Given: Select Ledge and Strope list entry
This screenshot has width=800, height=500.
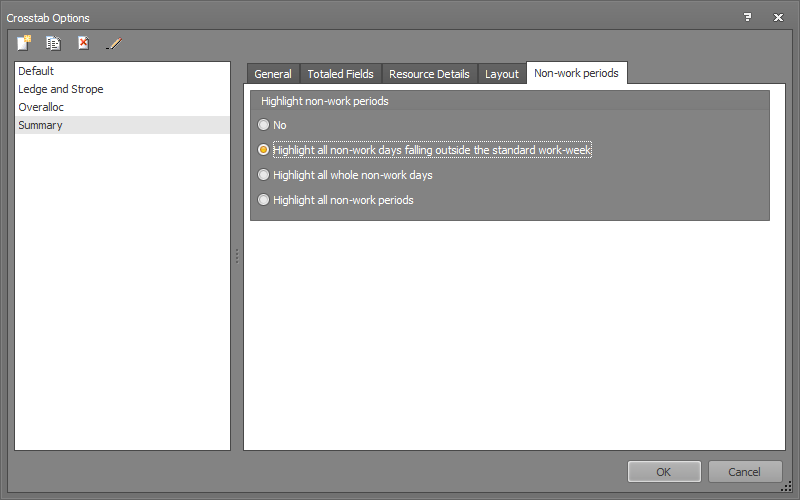Looking at the screenshot, I should click(x=60, y=89).
